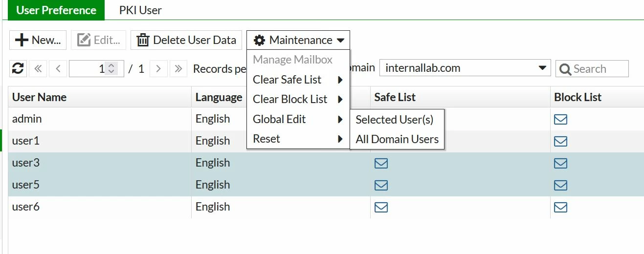Go to first page of records
Screen dimensions: 644x254
click(x=38, y=69)
